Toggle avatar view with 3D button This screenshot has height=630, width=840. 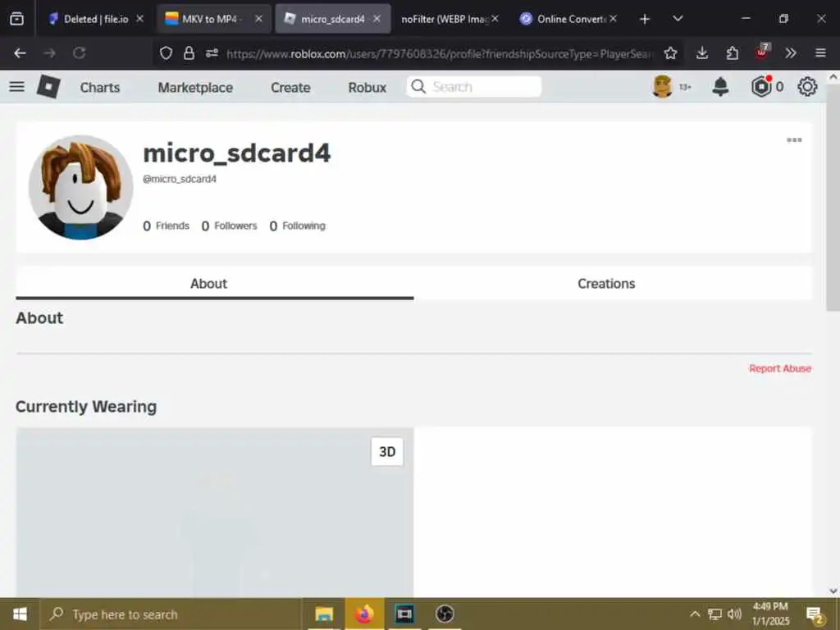point(387,452)
